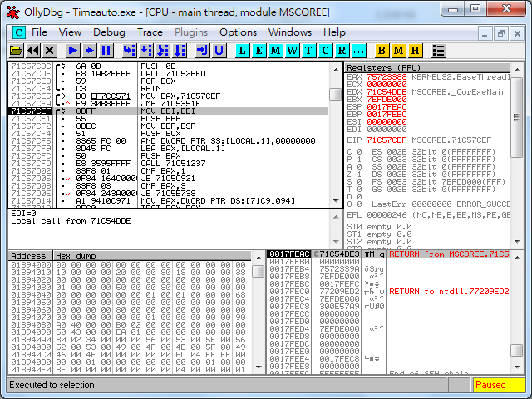The image size is (532, 399).
Task: Click the hex dump scrollbar thumb
Action: click(x=259, y=271)
